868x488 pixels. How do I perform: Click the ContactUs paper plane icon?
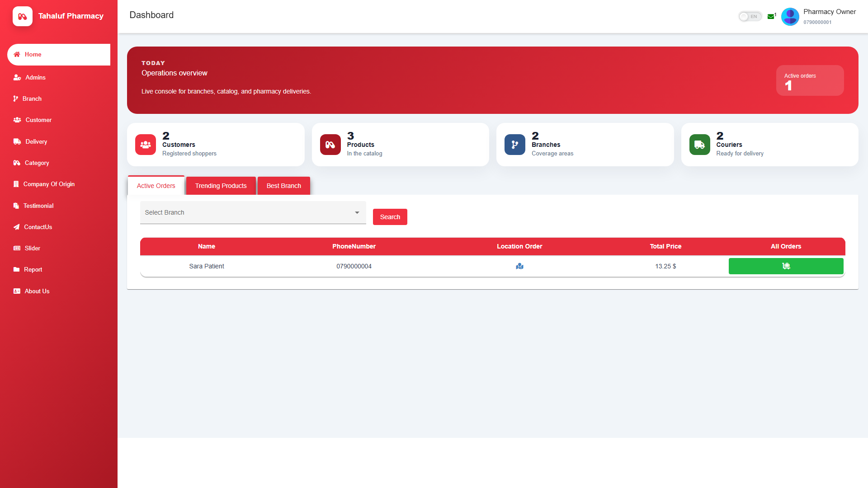[16, 227]
